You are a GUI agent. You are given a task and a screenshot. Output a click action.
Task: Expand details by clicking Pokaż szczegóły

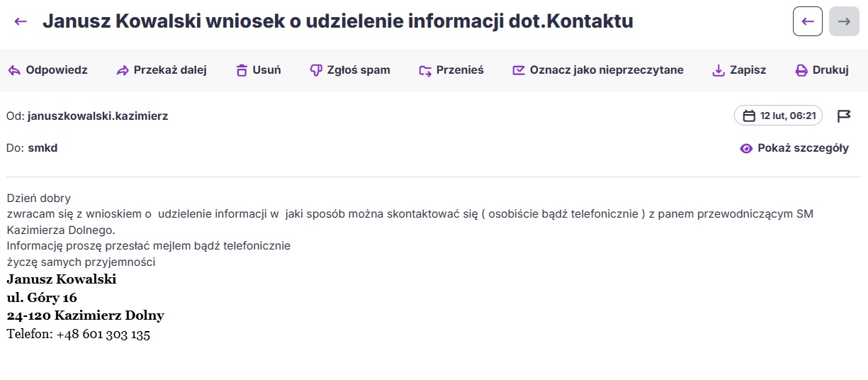pyautogui.click(x=803, y=148)
